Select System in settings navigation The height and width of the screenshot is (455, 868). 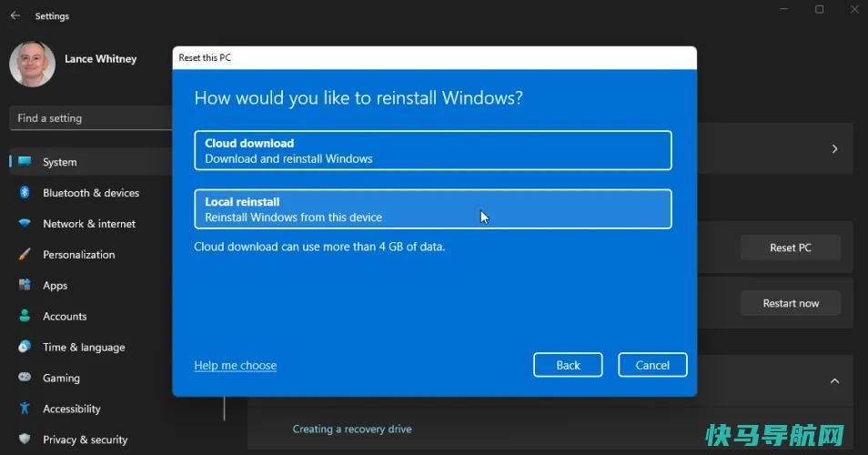pyautogui.click(x=60, y=162)
